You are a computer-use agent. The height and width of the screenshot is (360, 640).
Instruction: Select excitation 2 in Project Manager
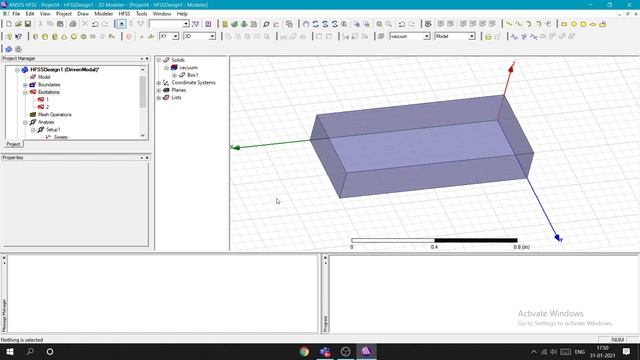(47, 107)
